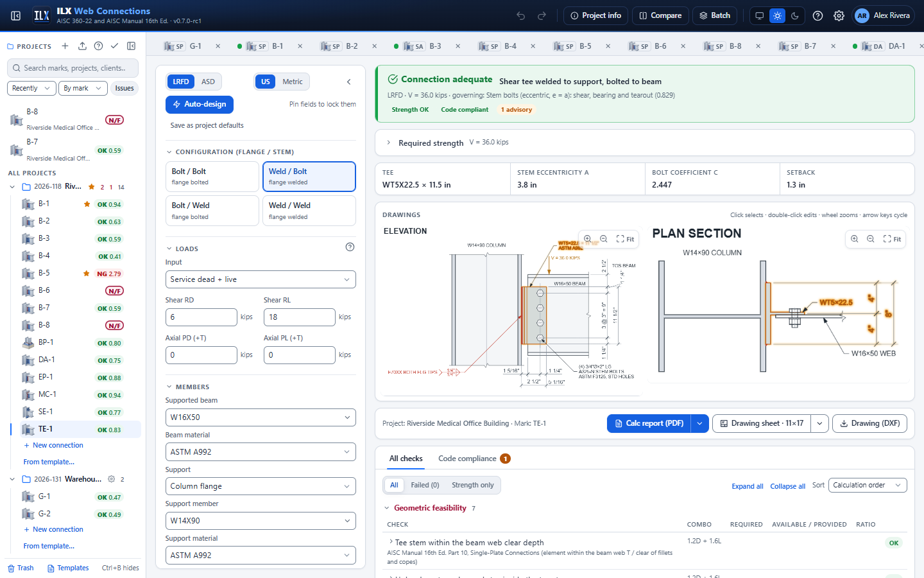Image resolution: width=924 pixels, height=578 pixels.
Task: Toggle the sidebar panel icon in header
Action: 16,15
